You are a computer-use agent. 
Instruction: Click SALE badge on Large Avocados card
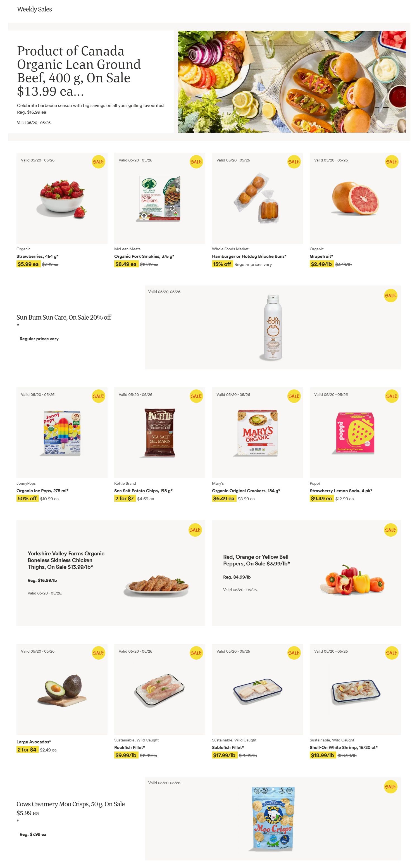[x=98, y=653]
